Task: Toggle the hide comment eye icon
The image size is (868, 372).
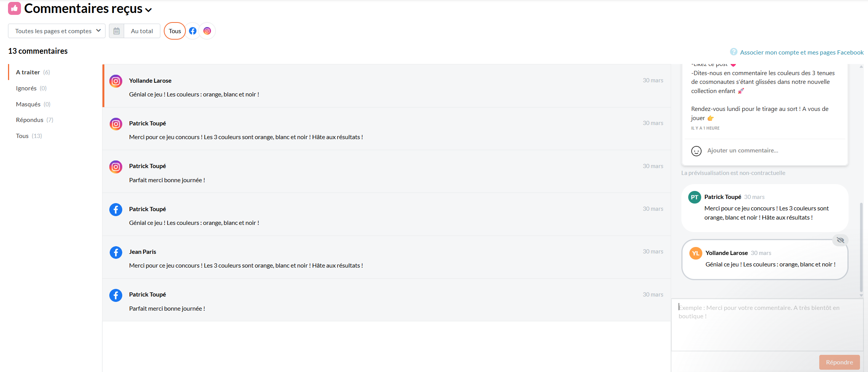Action: coord(841,240)
